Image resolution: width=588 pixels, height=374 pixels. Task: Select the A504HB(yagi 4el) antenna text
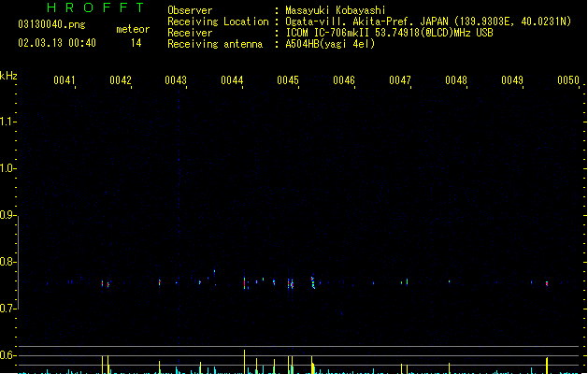330,44
